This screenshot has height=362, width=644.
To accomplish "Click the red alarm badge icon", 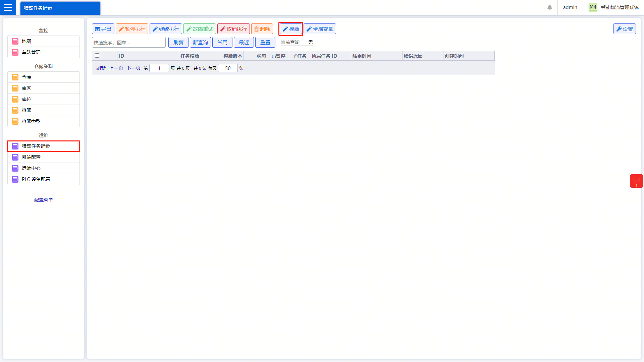I will (636, 181).
